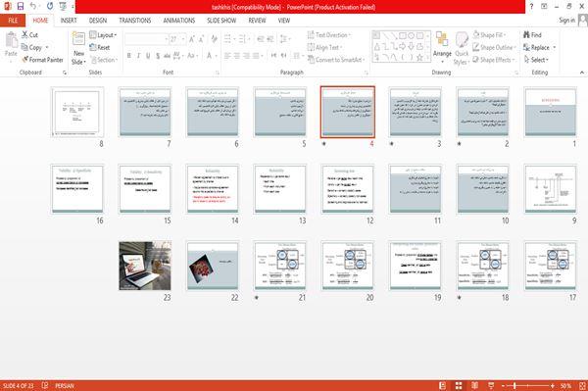Image resolution: width=588 pixels, height=391 pixels.
Task: Switch to the SLIDE SHOW tab
Action: (221, 21)
